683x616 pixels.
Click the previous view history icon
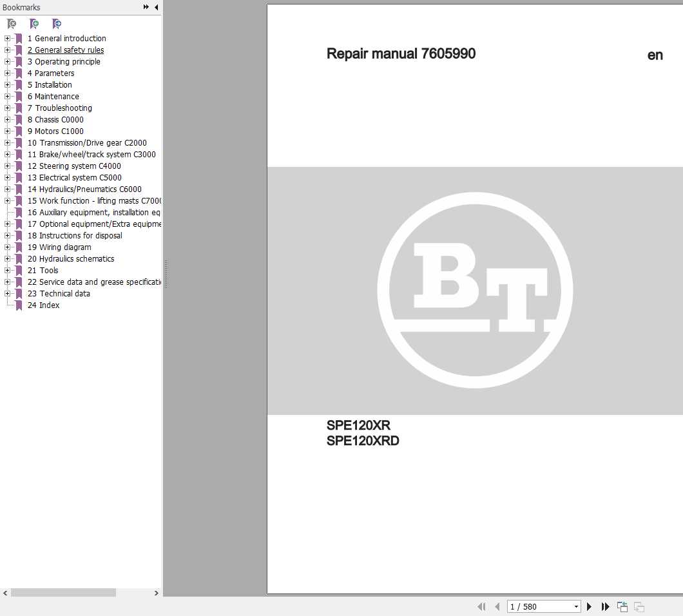coord(622,606)
